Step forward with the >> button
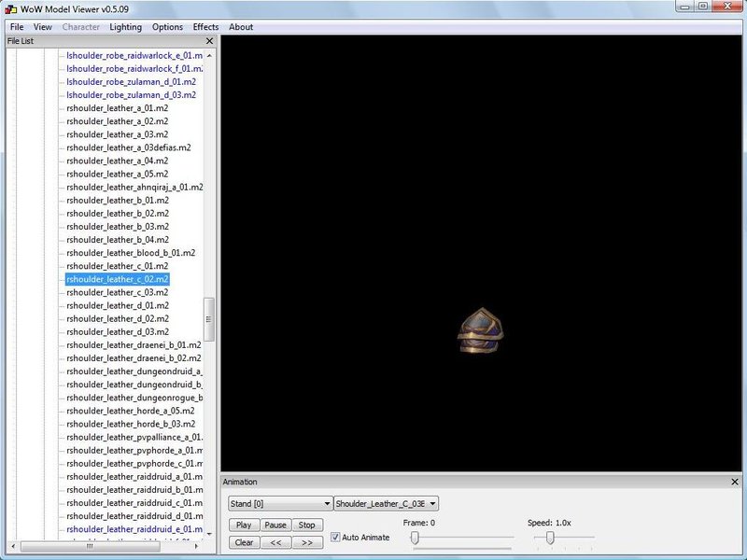The height and width of the screenshot is (560, 747). 307,542
